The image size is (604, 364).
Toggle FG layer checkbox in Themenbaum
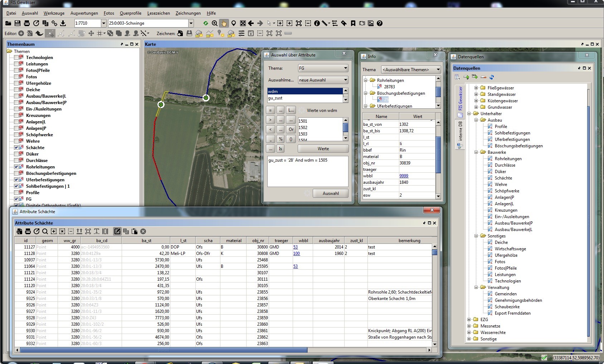16,199
